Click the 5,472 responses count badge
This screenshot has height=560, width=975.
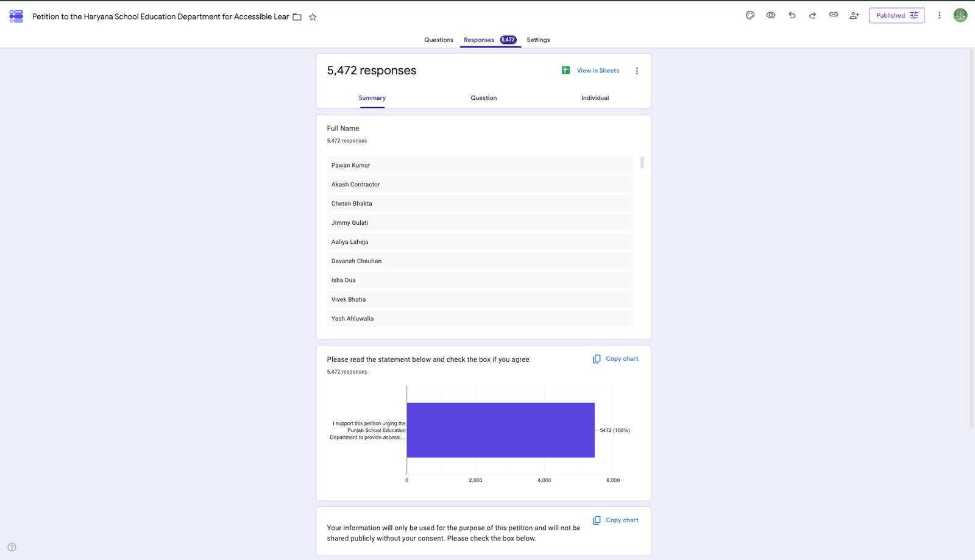click(x=508, y=40)
